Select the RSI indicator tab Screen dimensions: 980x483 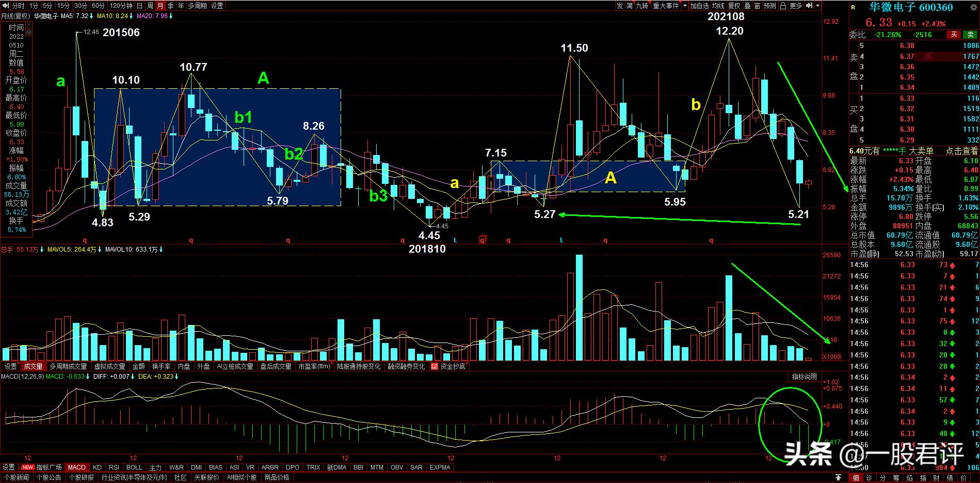point(114,468)
